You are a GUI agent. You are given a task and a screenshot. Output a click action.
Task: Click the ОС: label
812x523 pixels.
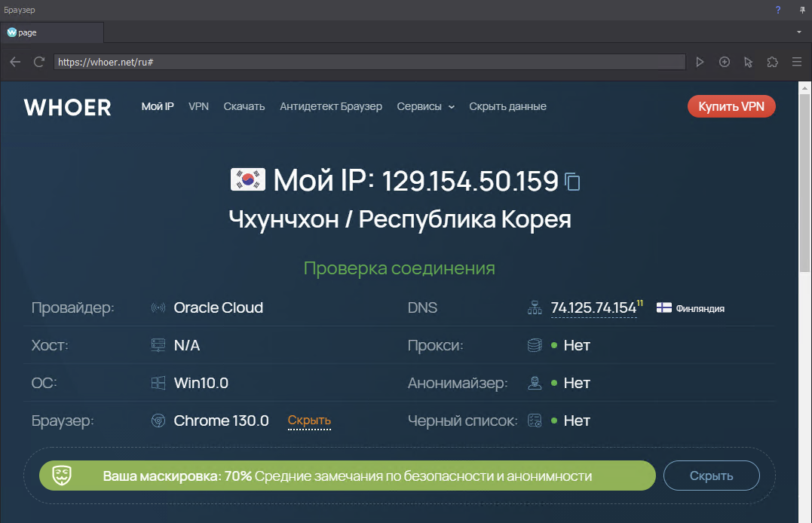[44, 383]
